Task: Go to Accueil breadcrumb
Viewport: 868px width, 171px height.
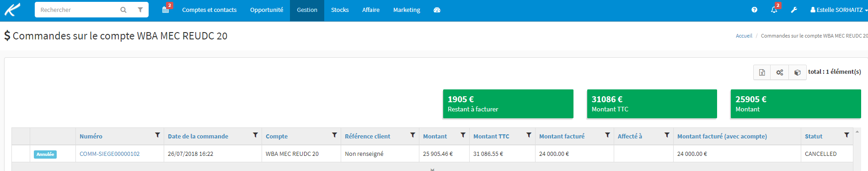Action: tap(744, 36)
